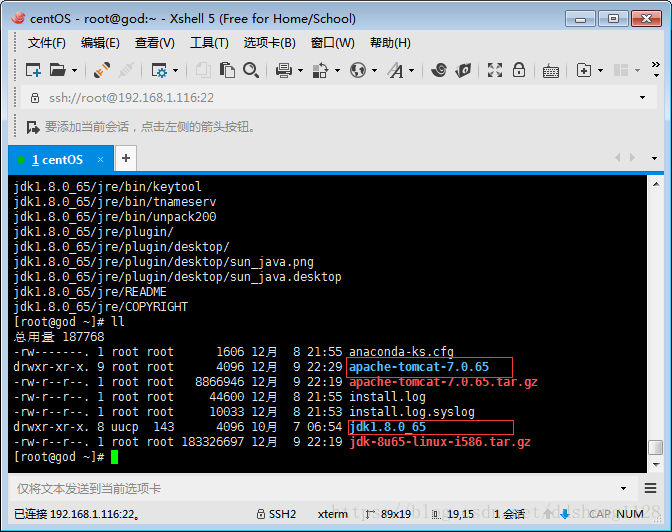Click the 已连接 192.168.1.116:22 status text
The width and height of the screenshot is (672, 532).
77,514
